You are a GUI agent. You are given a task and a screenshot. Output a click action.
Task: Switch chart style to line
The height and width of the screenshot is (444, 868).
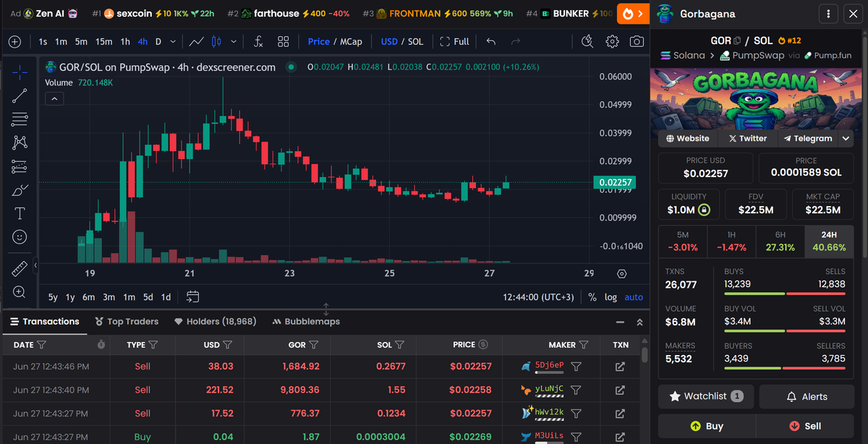195,42
